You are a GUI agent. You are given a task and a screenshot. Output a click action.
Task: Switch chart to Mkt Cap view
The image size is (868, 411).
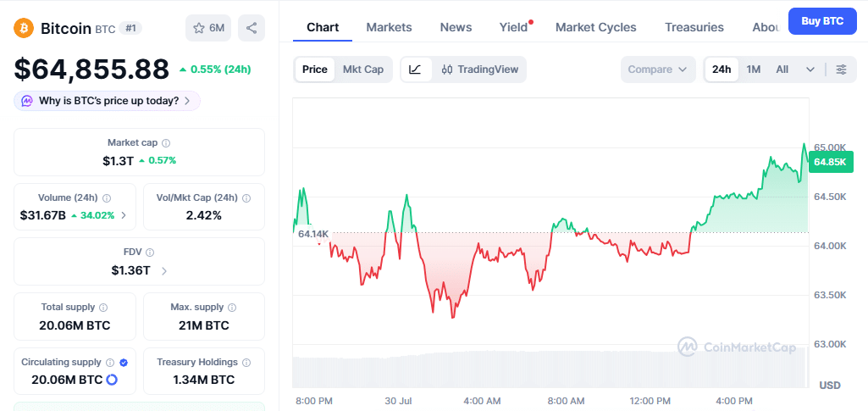pyautogui.click(x=363, y=69)
